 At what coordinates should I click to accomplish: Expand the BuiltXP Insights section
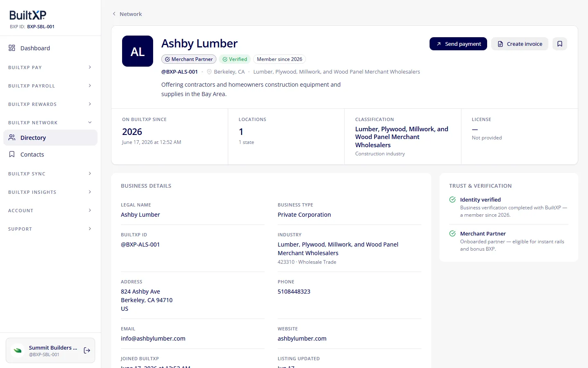[50, 192]
